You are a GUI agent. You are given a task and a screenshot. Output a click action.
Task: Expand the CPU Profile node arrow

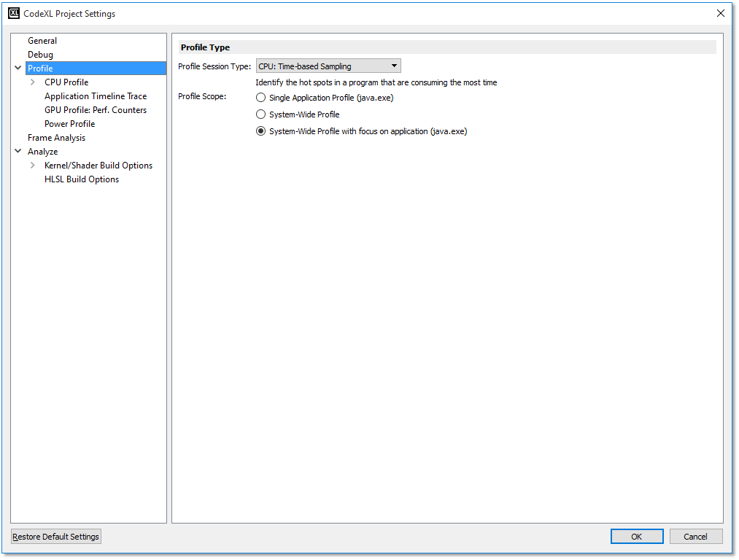[x=33, y=82]
